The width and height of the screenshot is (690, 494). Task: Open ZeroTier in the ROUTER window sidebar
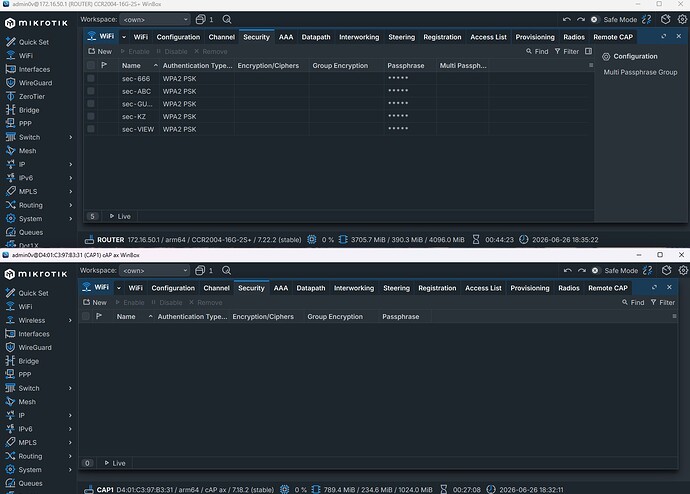click(26, 96)
